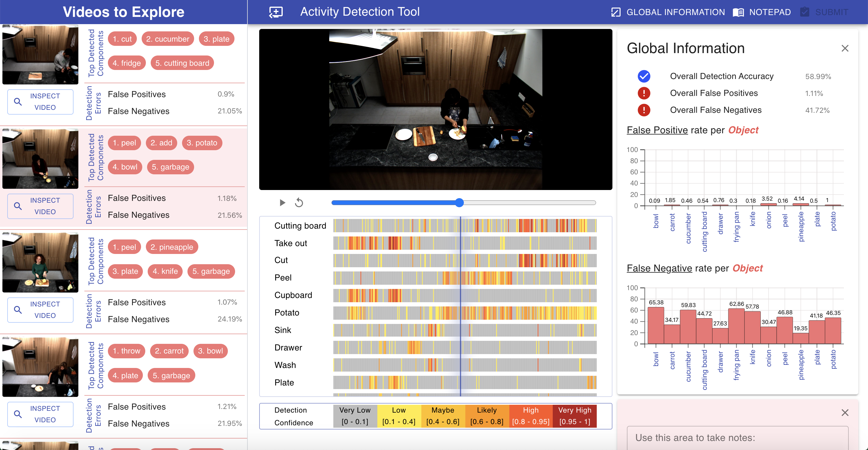Click the Drawer timeline row
868x450 pixels.
[465, 347]
